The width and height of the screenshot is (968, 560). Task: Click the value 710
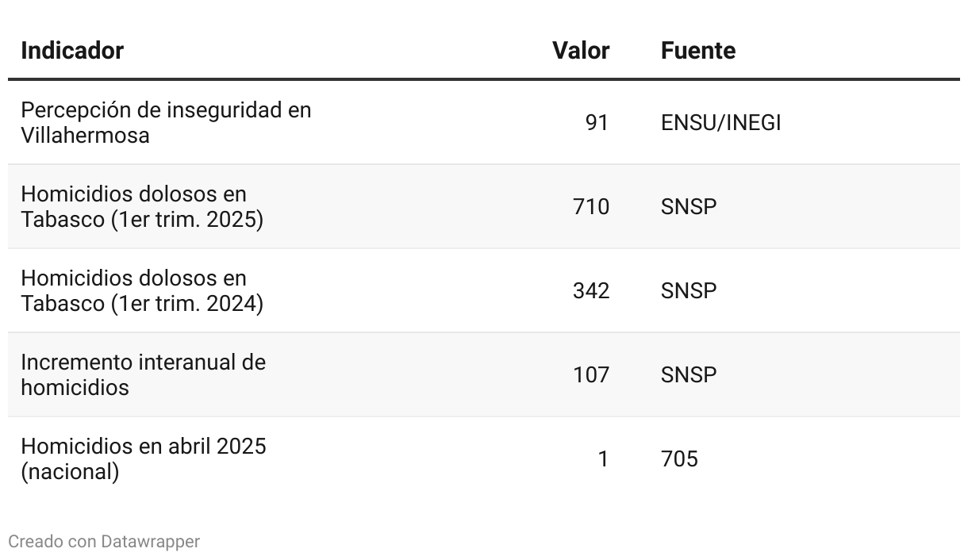591,207
